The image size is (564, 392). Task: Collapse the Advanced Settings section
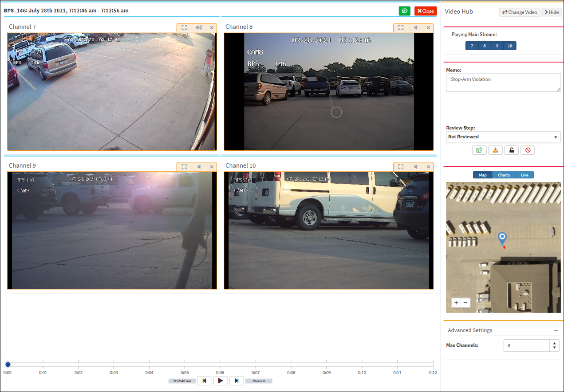point(556,330)
